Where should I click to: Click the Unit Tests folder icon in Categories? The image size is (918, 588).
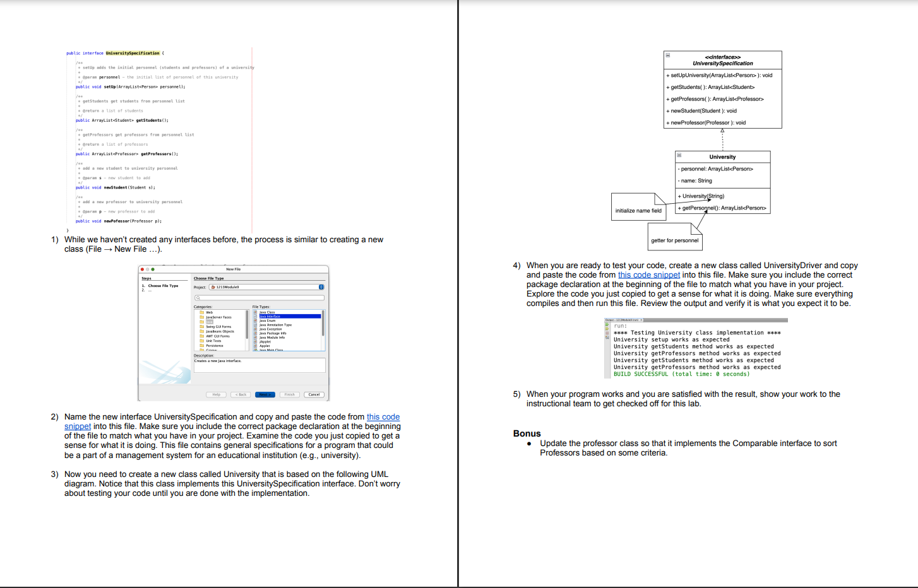tap(202, 341)
